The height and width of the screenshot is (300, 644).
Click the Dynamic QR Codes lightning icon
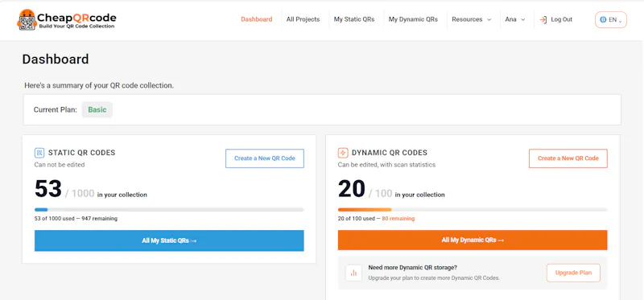(343, 153)
